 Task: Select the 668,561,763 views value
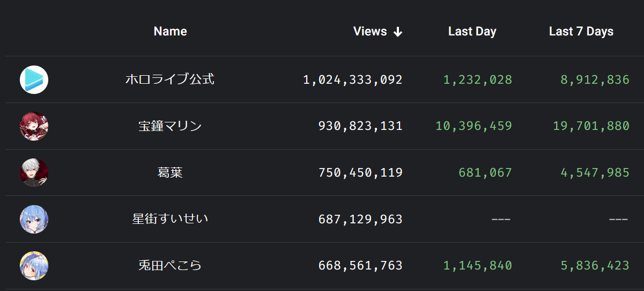point(360,266)
